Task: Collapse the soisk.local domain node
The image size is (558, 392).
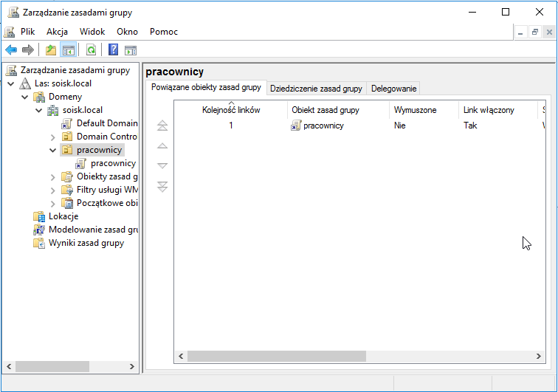Action: pos(39,111)
